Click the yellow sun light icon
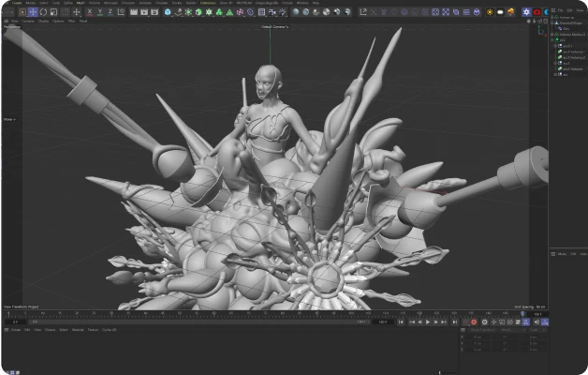The width and height of the screenshot is (588, 375). coord(490,12)
